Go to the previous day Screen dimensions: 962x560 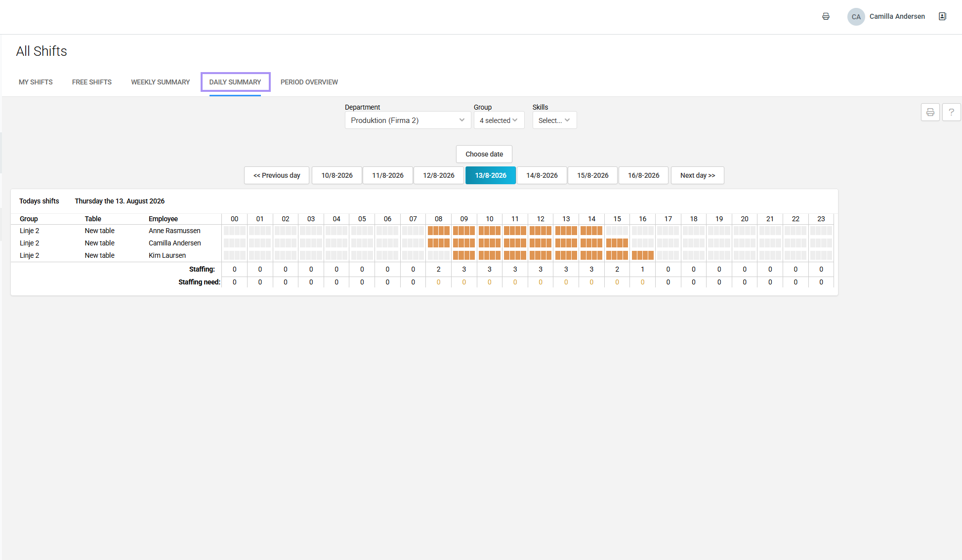(277, 175)
